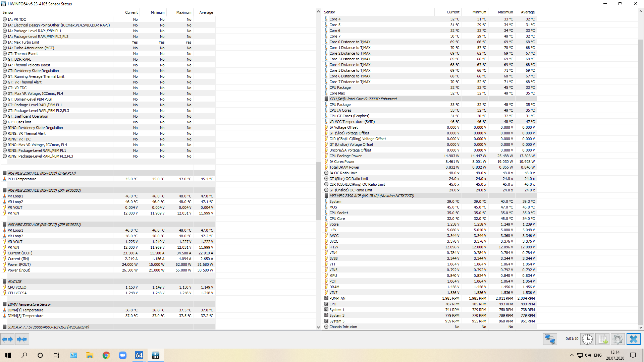Screen dimensions: 644x362
Task: Select the PCH Temperature row
Action: (22, 179)
